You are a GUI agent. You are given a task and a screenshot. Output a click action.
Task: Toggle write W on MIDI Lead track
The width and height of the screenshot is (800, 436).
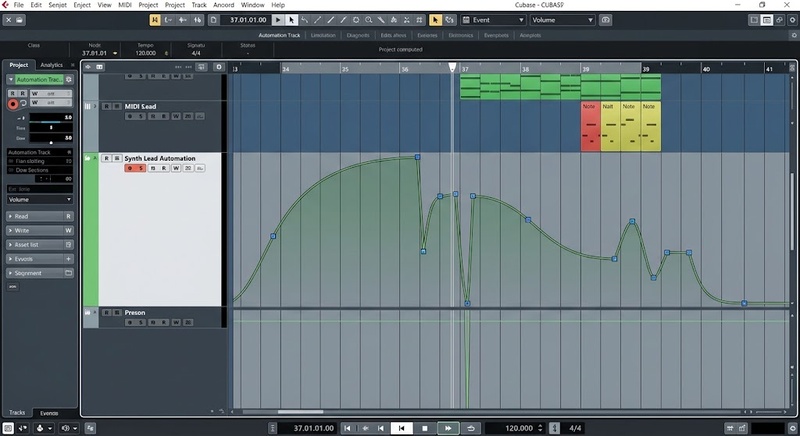tap(176, 116)
